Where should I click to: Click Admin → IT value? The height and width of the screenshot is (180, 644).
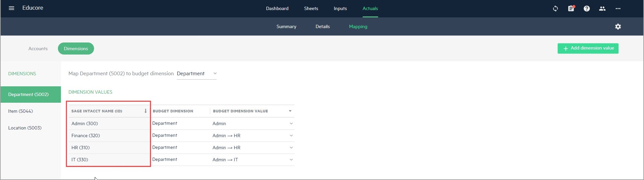[x=225, y=160]
